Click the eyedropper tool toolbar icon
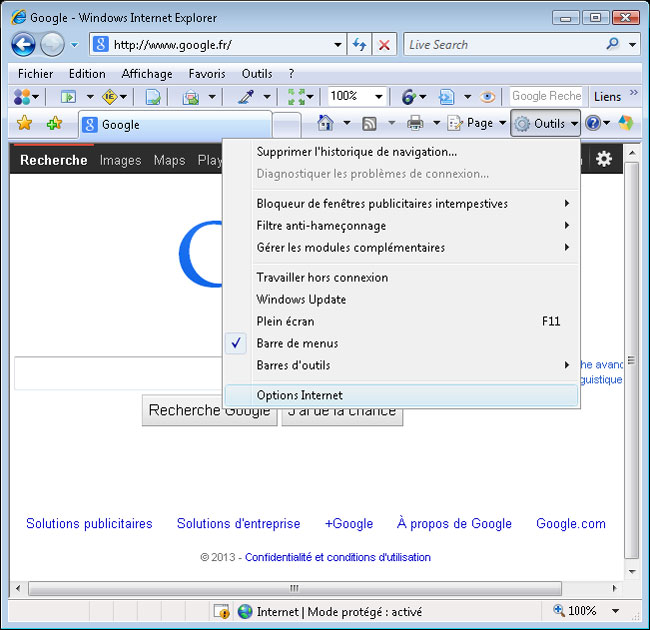The height and width of the screenshot is (630, 650). point(246,97)
